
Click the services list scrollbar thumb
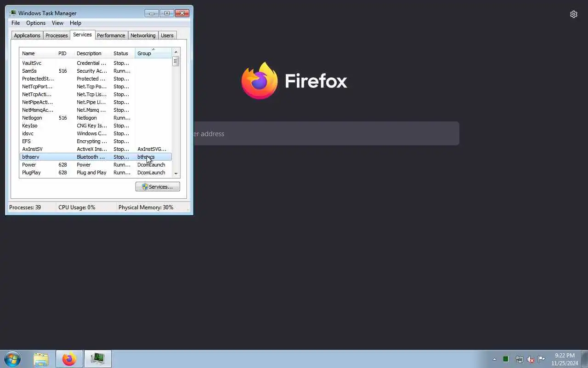point(176,61)
